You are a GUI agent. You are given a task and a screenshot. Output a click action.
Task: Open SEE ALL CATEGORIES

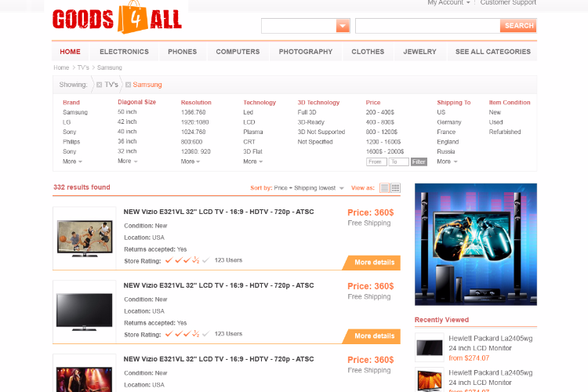pos(493,52)
